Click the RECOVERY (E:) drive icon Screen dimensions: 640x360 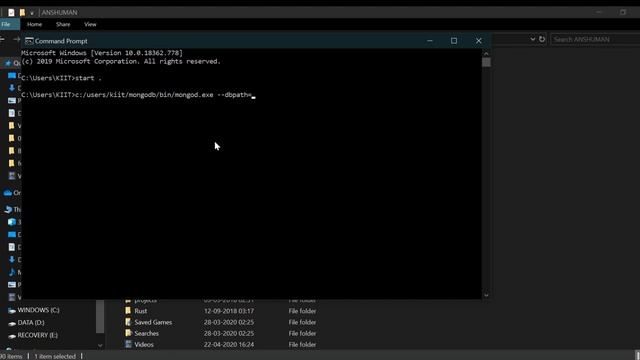(x=12, y=336)
